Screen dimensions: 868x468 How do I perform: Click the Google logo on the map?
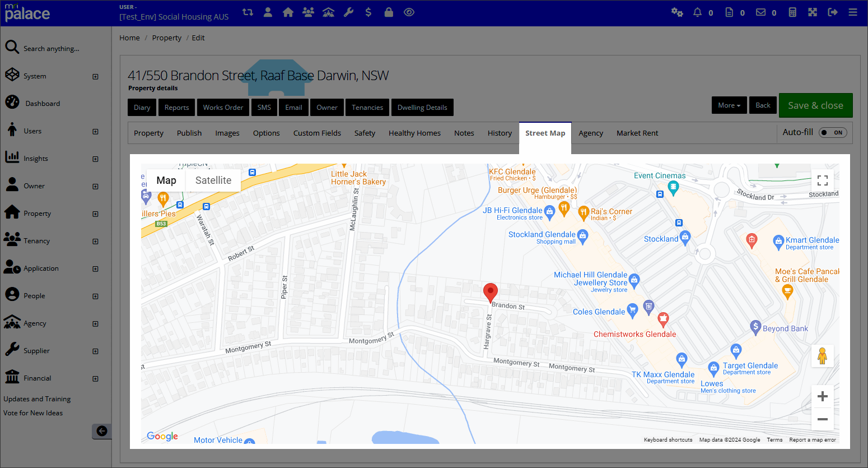click(x=162, y=437)
